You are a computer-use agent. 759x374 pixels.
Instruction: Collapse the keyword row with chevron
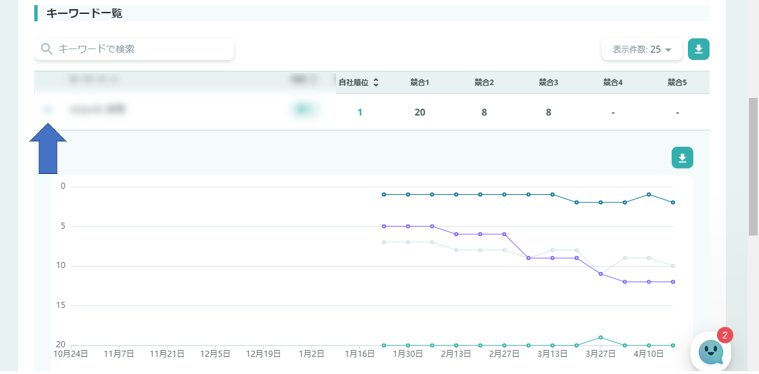pos(47,110)
